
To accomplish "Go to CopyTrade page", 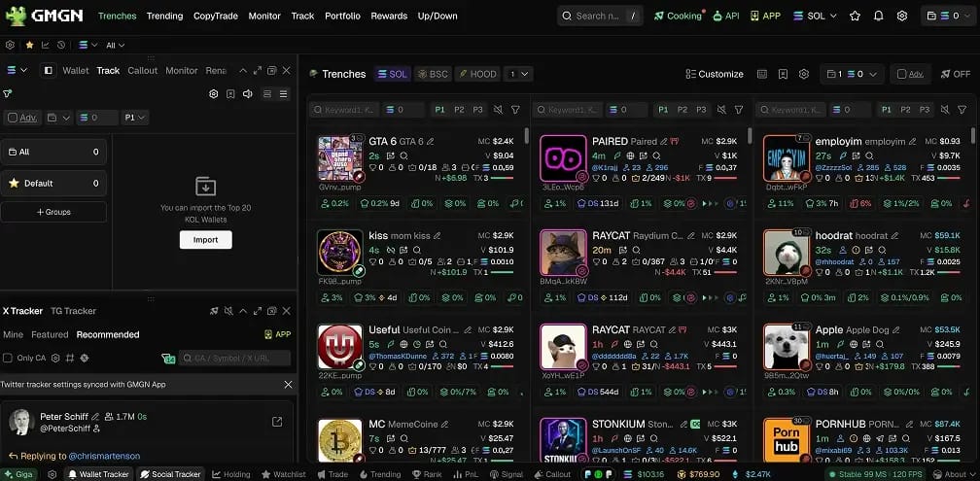I will coord(216,16).
